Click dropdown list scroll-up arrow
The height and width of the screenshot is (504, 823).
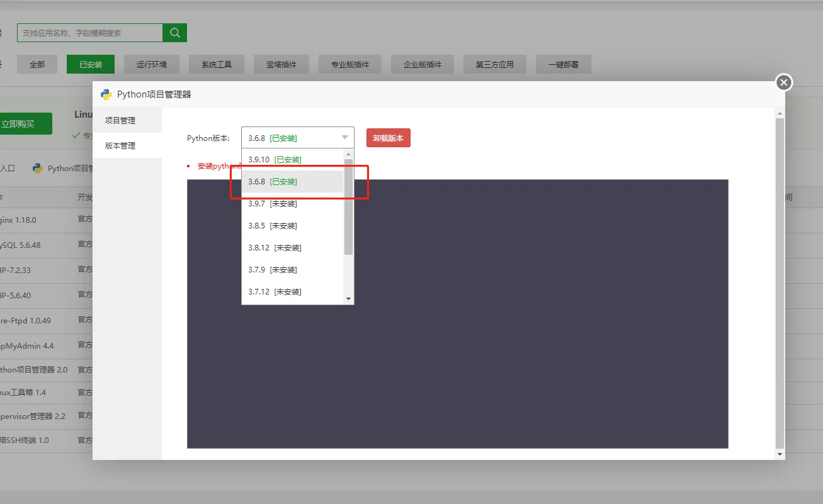coord(349,154)
